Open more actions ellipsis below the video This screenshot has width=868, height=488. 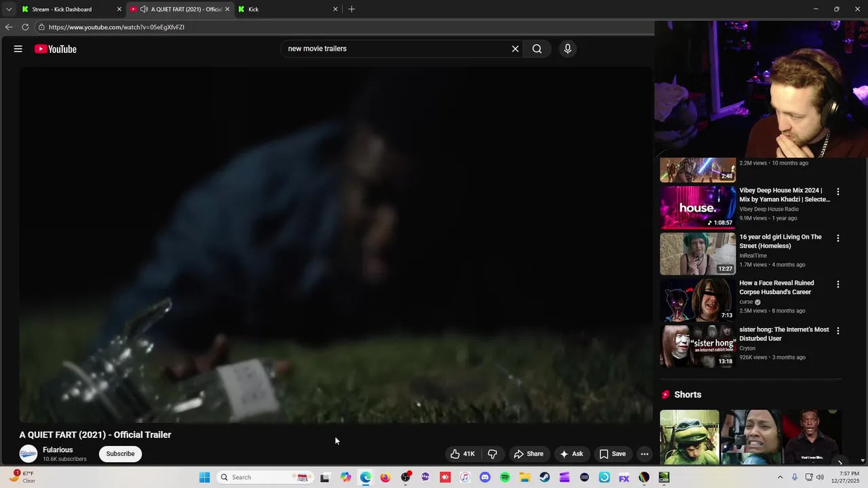click(x=645, y=454)
